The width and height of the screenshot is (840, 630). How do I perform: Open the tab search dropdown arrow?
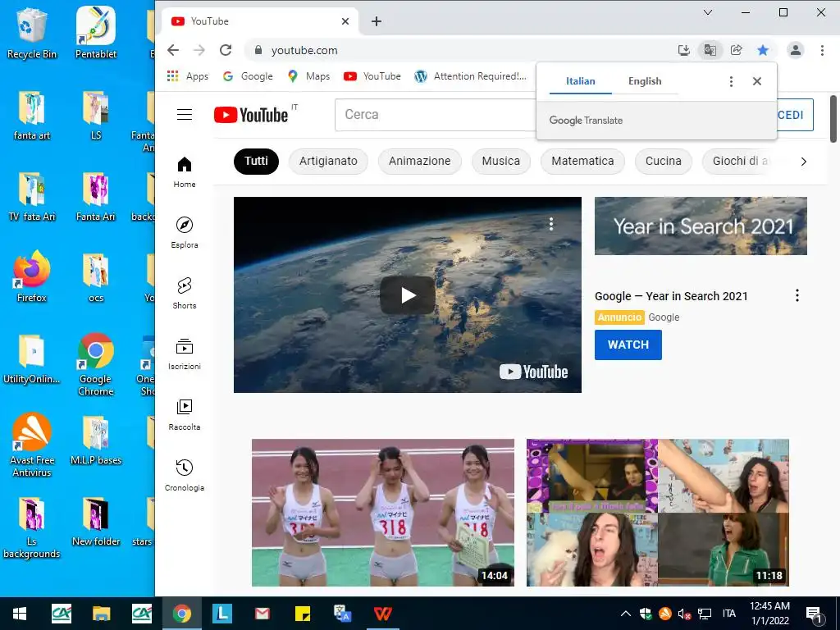click(708, 12)
